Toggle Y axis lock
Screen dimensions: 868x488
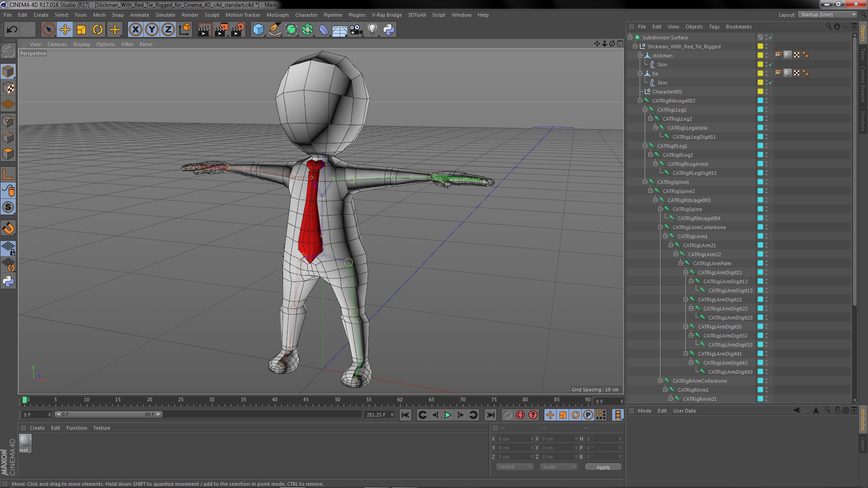point(152,30)
